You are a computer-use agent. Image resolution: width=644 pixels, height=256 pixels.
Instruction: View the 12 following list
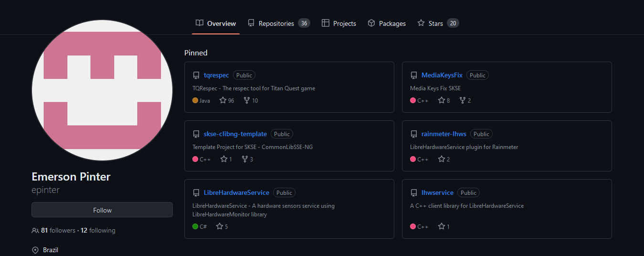click(98, 230)
